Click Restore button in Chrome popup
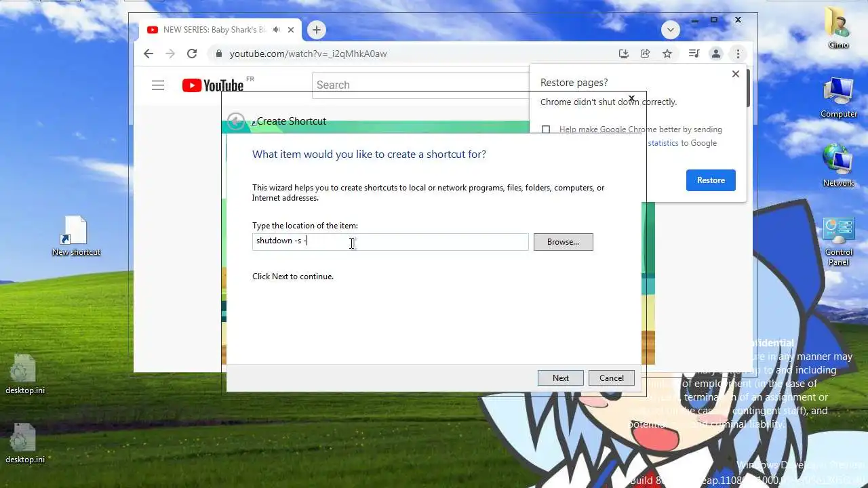 (x=711, y=180)
